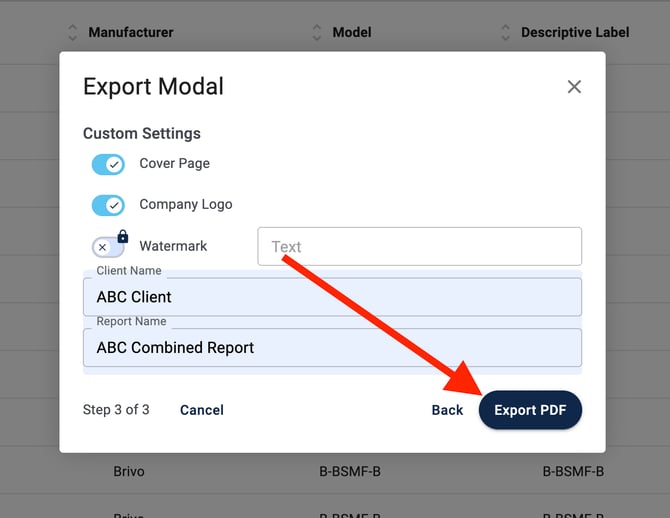
Task: Select the Report Name text field
Action: click(x=332, y=348)
